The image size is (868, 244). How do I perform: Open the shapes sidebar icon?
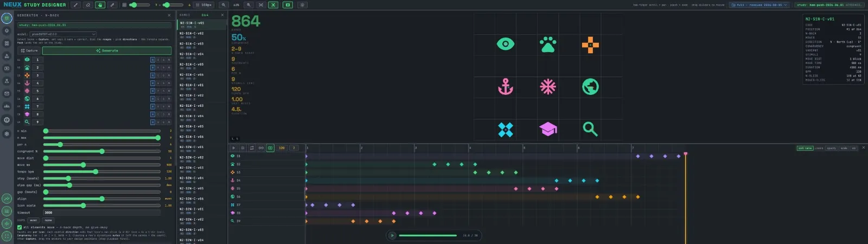(x=7, y=56)
